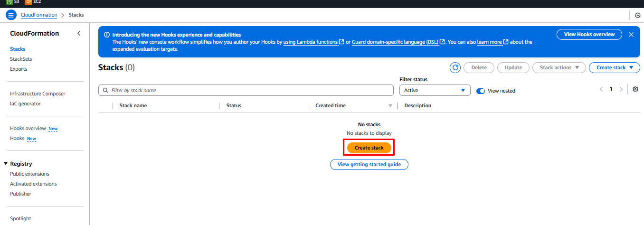The height and width of the screenshot is (225, 644).
Task: Go to the next page of stacks
Action: pyautogui.click(x=621, y=89)
